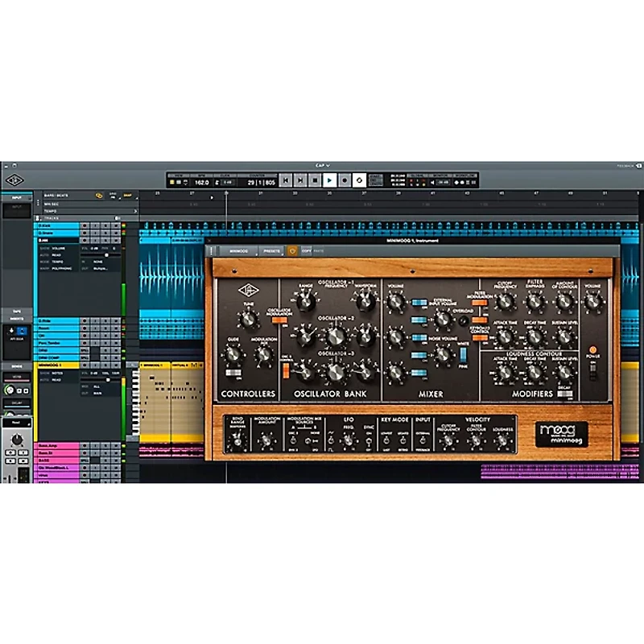The height and width of the screenshot is (644, 644).
Task: Click the MODULATION MIX knob
Action: 263,354
